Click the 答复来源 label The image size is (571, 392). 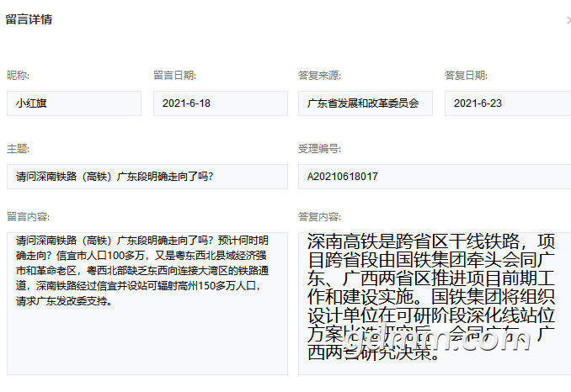coord(319,76)
